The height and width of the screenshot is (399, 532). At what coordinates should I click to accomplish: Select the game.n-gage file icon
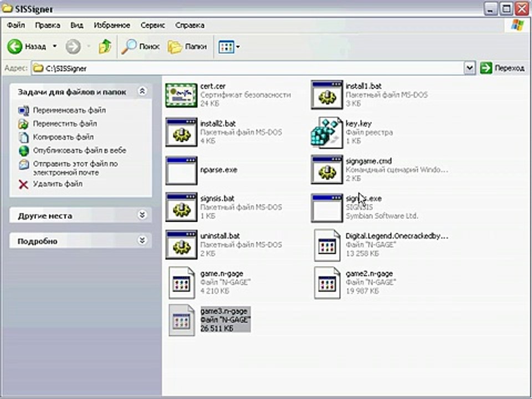coord(182,283)
